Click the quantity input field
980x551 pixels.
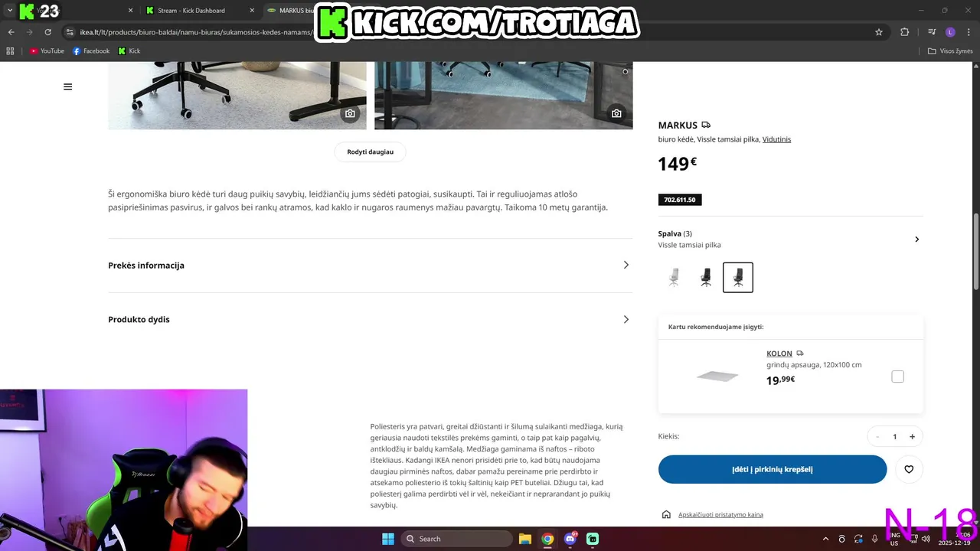coord(894,437)
